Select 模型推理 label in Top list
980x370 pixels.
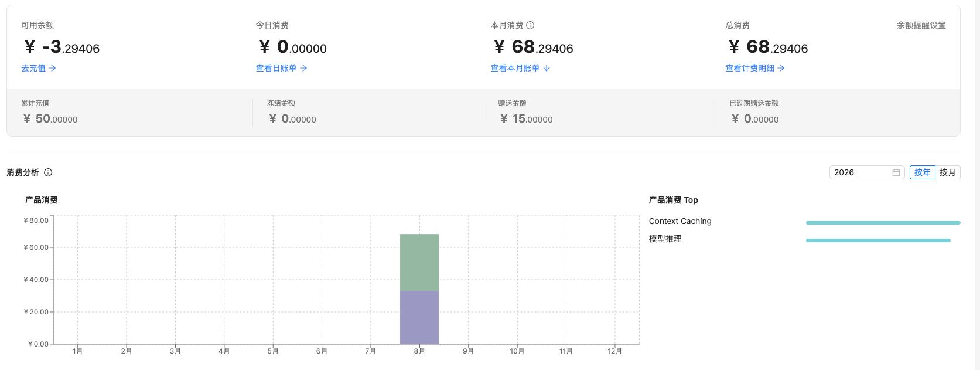click(665, 239)
